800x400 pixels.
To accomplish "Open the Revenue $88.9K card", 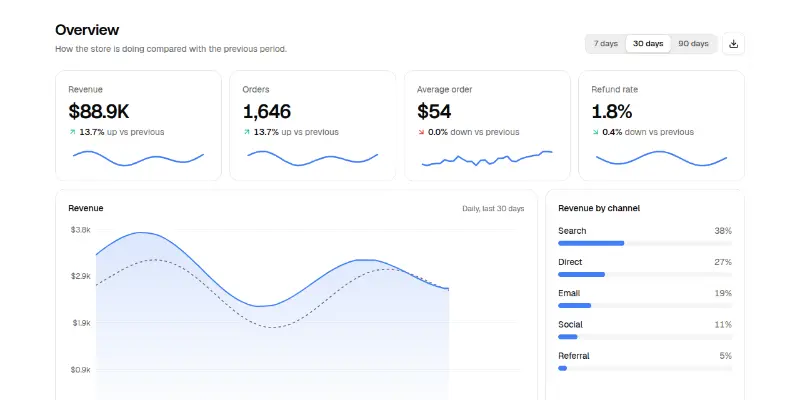I will click(138, 126).
